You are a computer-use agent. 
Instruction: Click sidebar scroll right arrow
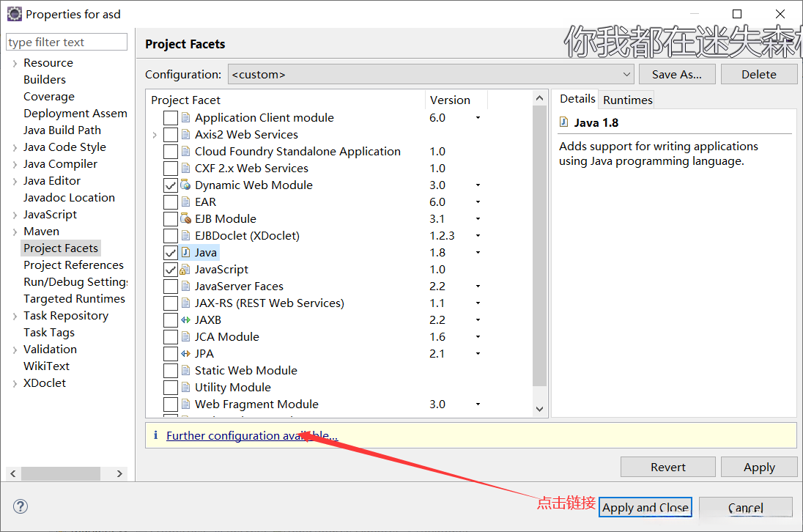pyautogui.click(x=120, y=473)
